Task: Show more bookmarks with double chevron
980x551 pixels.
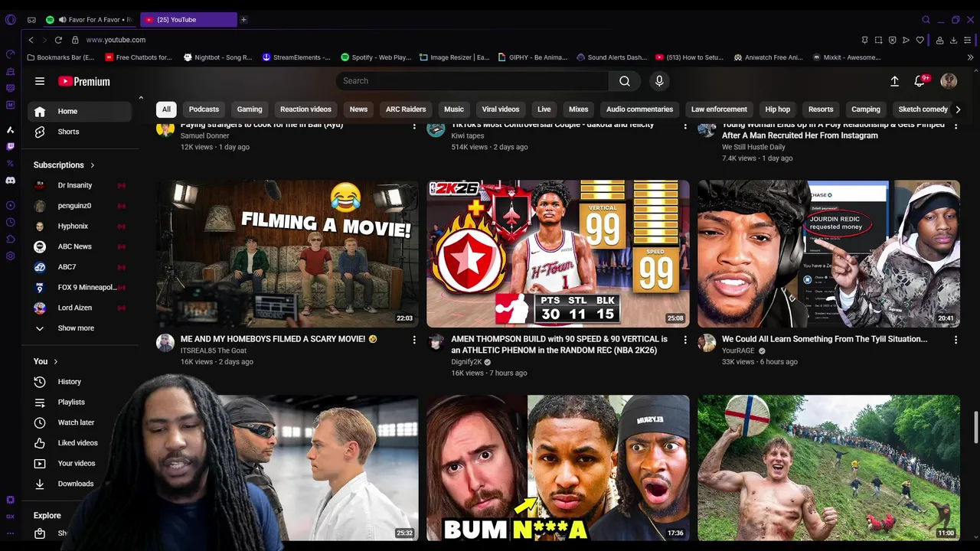Action: click(x=970, y=57)
